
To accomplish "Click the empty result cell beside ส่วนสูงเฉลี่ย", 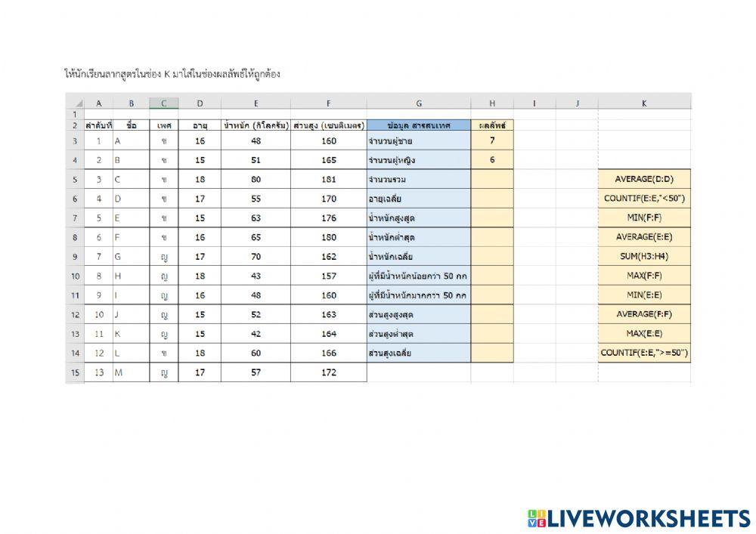I will point(492,353).
